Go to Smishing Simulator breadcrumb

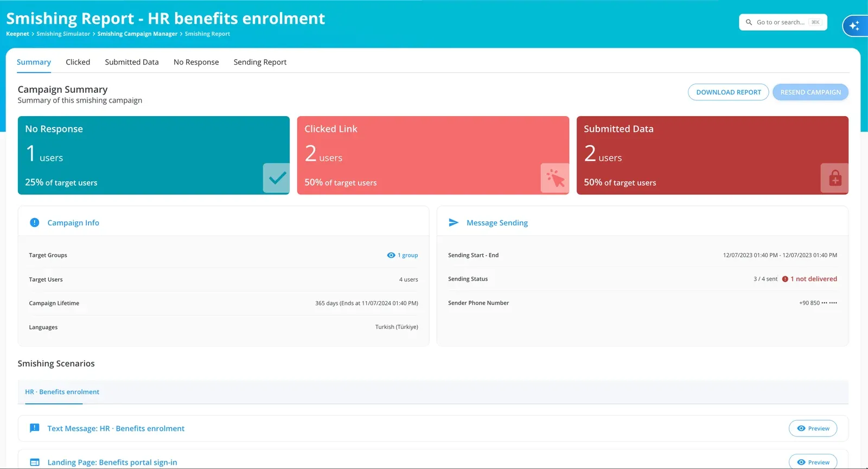point(63,34)
